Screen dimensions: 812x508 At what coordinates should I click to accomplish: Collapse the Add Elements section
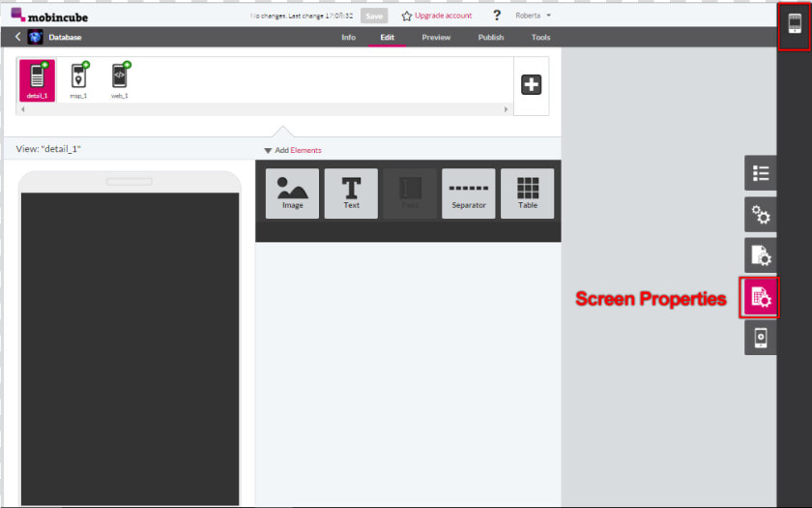tap(268, 150)
